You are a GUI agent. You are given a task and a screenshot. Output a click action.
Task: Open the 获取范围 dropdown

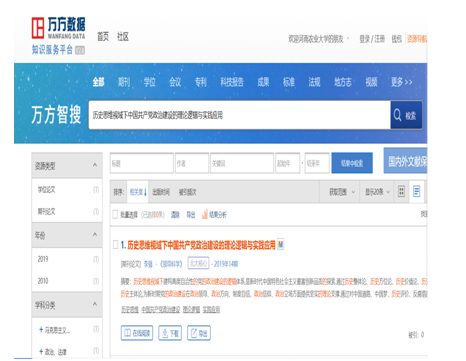coord(342,192)
